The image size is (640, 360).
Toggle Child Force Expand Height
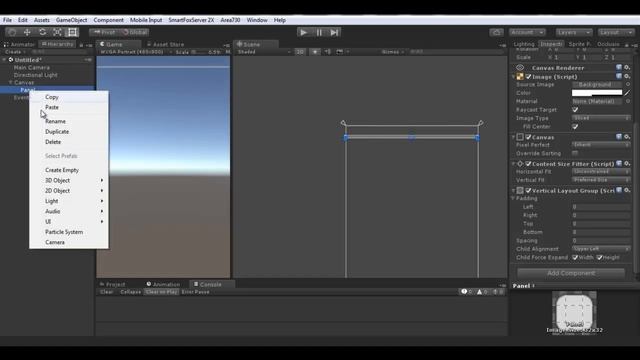(600, 258)
